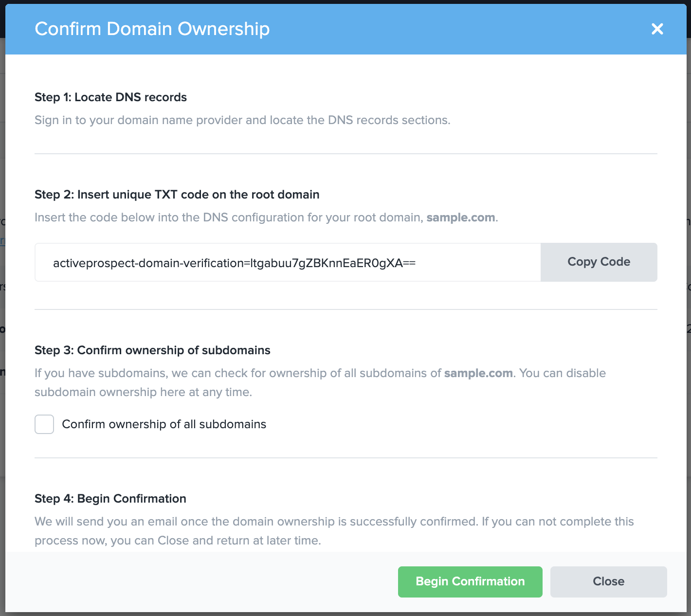
Task: Click the divider line below Step 1
Action: [x=345, y=154]
